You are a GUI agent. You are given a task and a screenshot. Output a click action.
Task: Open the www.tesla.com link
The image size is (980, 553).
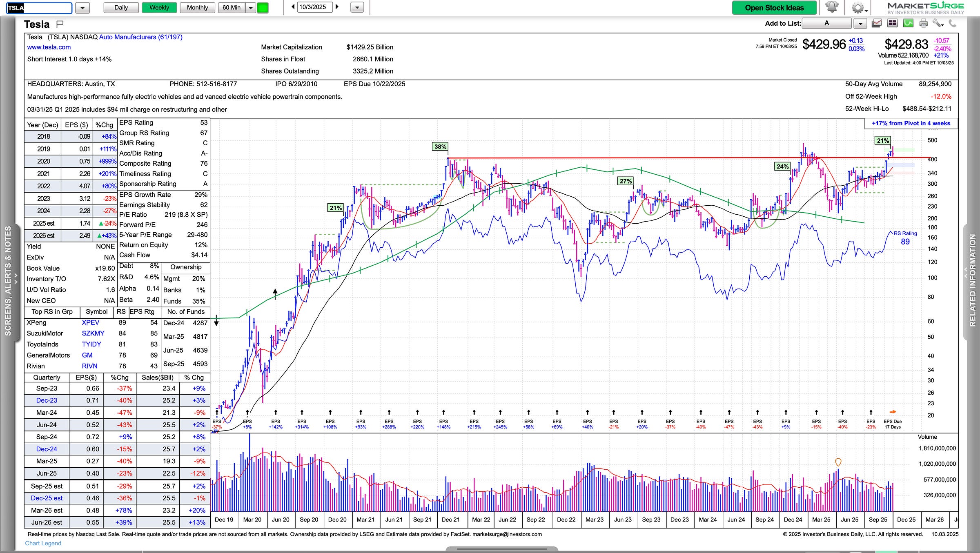[x=49, y=47]
